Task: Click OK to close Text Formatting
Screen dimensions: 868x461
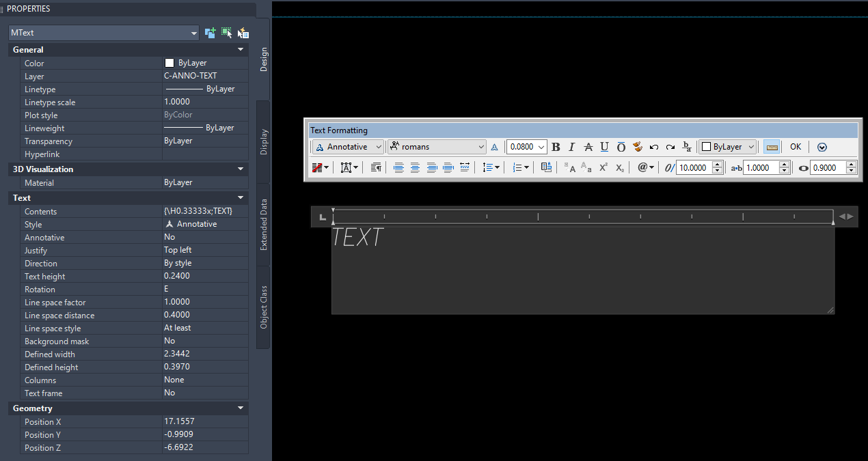Action: point(795,147)
